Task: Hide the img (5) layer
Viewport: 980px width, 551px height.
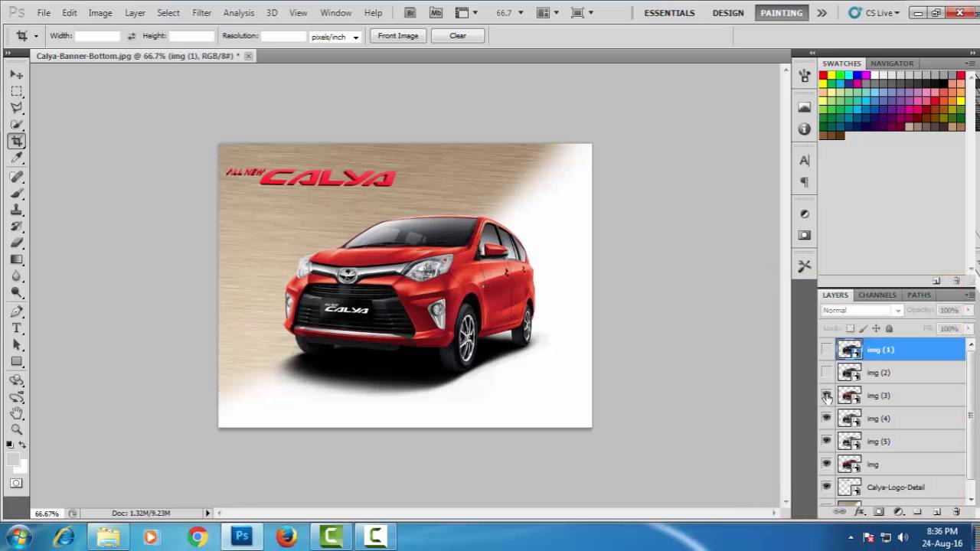Action: point(826,441)
